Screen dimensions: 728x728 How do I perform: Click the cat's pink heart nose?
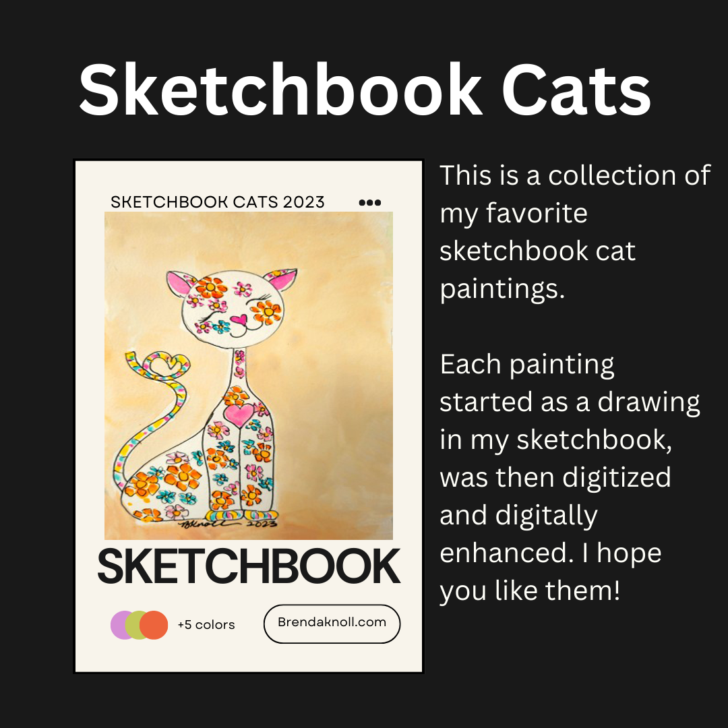(x=239, y=320)
